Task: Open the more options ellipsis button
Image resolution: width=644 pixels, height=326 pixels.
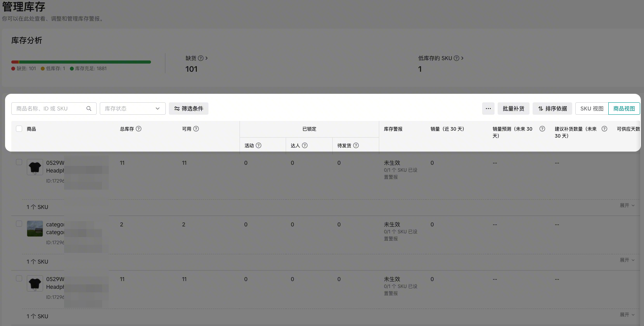Action: coord(488,109)
